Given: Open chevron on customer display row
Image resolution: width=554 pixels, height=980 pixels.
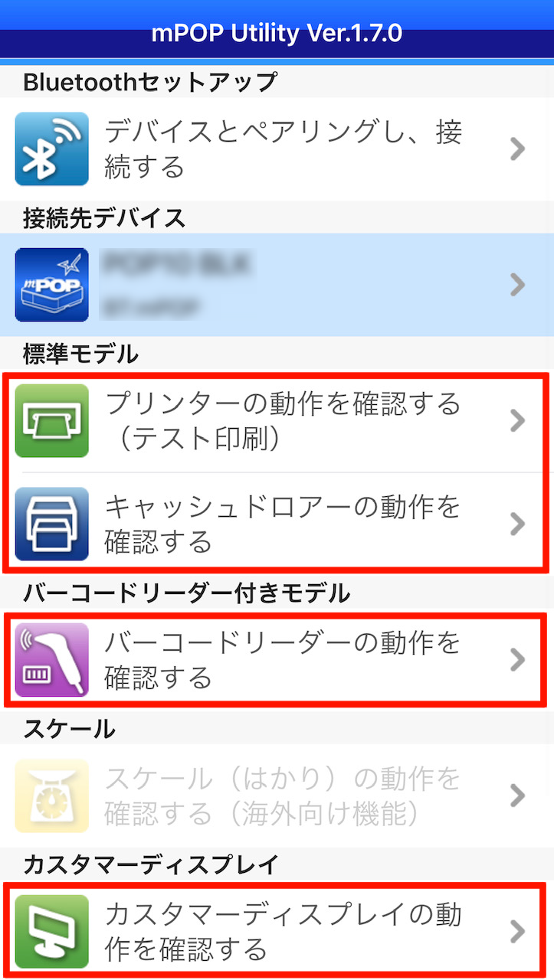Looking at the screenshot, I should 518,932.
